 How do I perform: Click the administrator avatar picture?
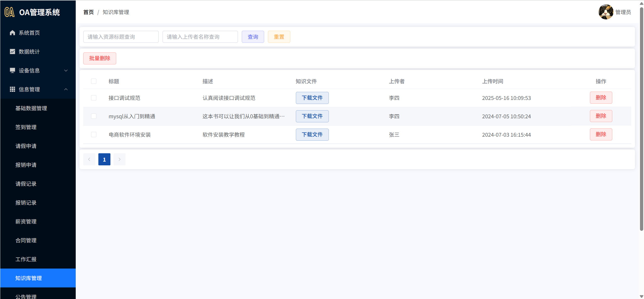tap(606, 12)
